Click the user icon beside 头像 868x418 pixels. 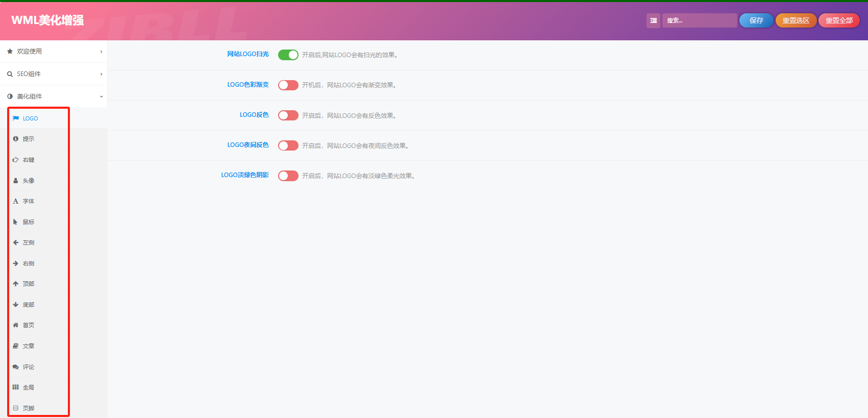[x=16, y=181]
